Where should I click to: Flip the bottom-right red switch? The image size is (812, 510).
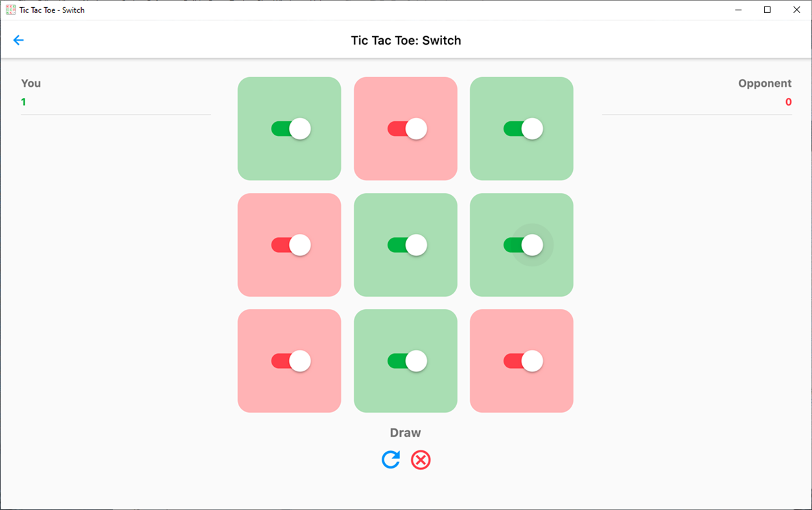click(x=522, y=361)
